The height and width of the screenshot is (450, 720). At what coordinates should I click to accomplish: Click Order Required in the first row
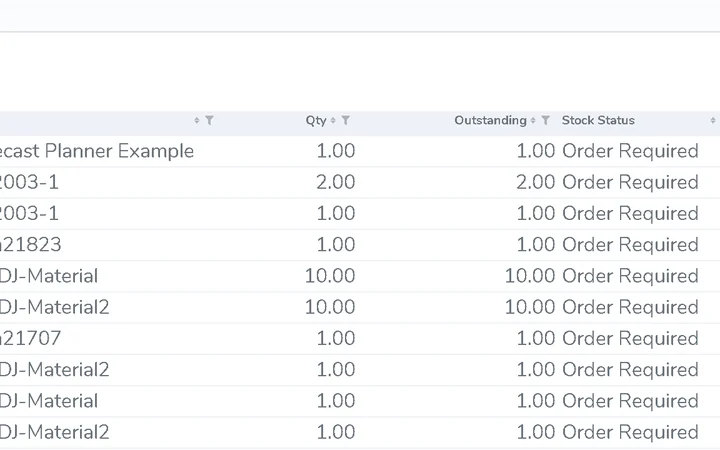coord(630,152)
